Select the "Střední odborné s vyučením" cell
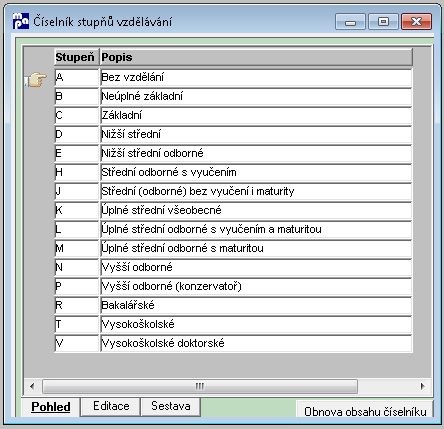The width and height of the screenshot is (444, 429). (256, 173)
